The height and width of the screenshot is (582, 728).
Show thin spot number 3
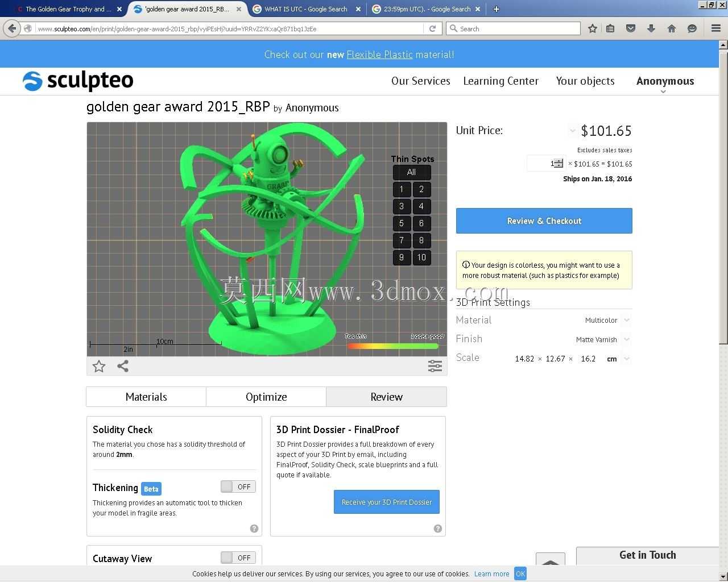tap(402, 207)
